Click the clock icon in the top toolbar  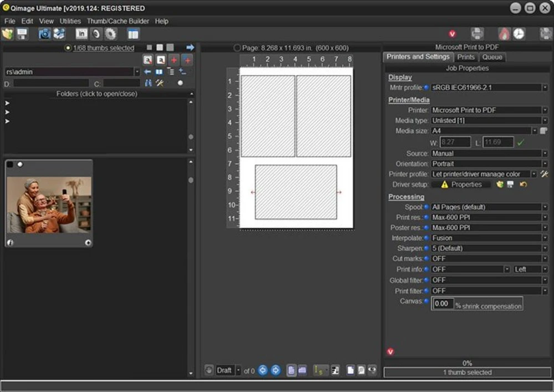pyautogui.click(x=519, y=34)
